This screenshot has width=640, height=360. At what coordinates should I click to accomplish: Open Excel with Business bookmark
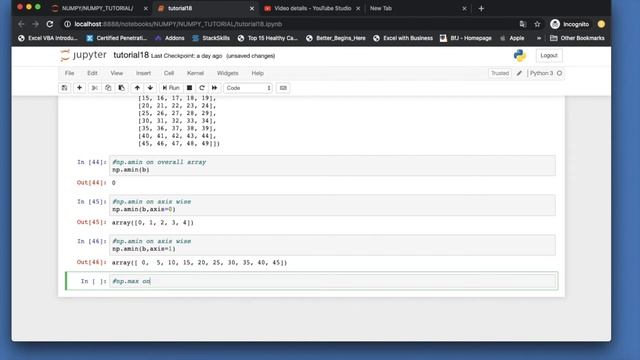click(x=403, y=38)
